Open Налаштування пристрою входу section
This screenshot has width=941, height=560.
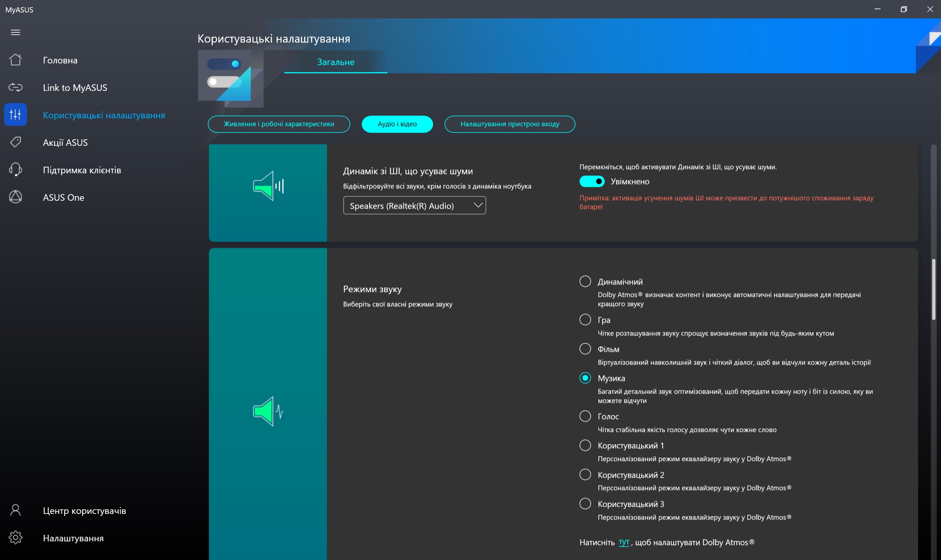coord(509,124)
